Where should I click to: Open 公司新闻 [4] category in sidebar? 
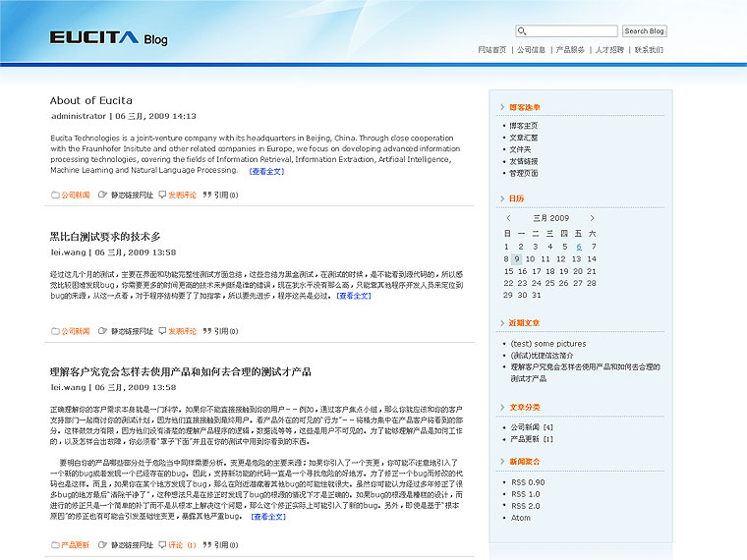pyautogui.click(x=532, y=427)
